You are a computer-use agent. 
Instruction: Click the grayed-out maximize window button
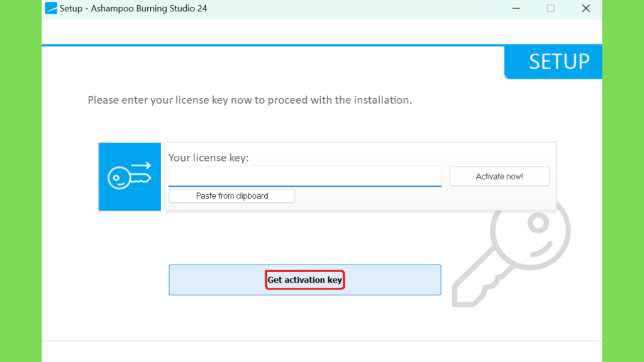(x=550, y=8)
